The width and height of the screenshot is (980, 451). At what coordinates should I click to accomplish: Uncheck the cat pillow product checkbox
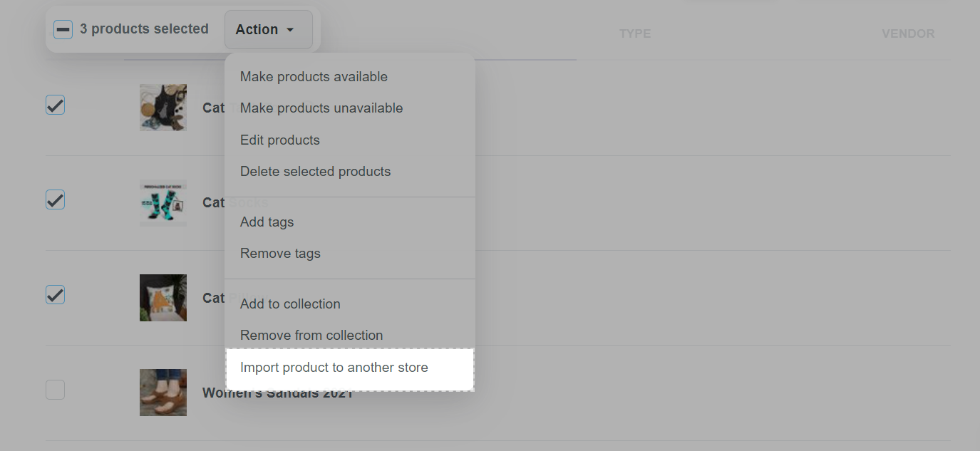coord(56,295)
